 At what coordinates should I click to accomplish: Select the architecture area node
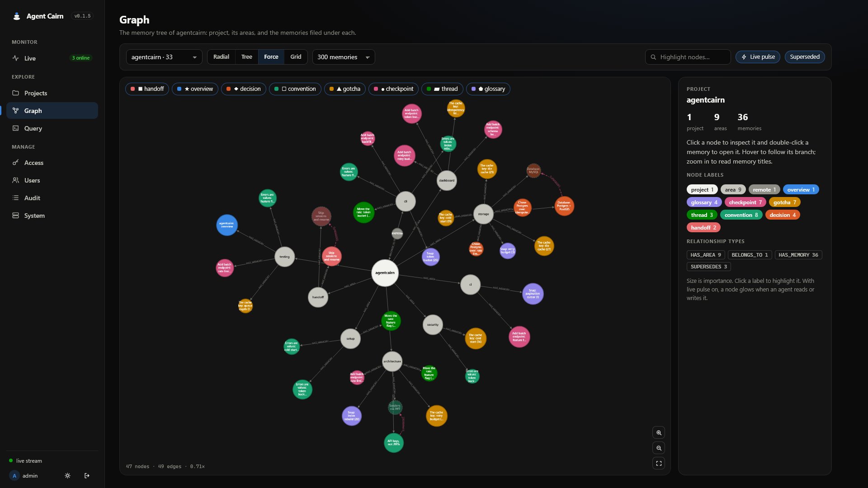(392, 361)
